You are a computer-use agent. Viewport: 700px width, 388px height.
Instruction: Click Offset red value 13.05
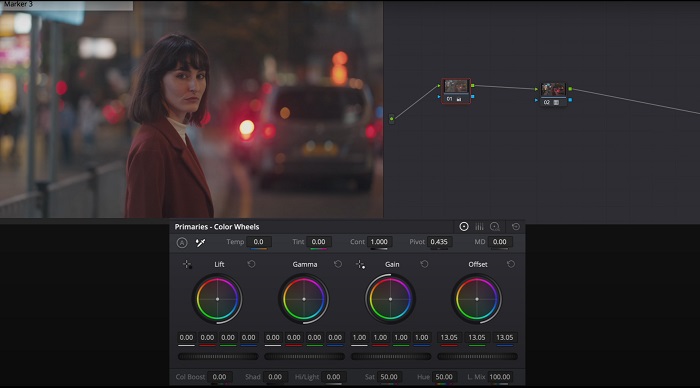tap(449, 338)
